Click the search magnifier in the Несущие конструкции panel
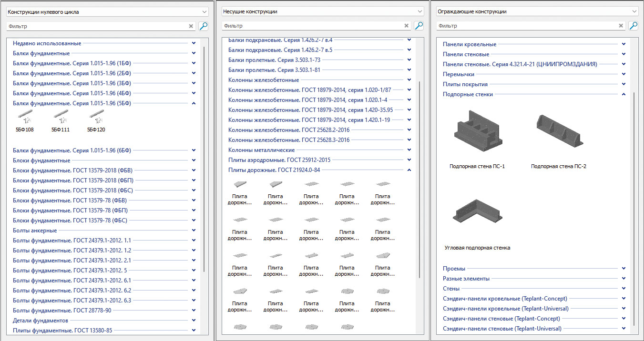Image resolution: width=644 pixels, height=341 pixels. coord(419,26)
